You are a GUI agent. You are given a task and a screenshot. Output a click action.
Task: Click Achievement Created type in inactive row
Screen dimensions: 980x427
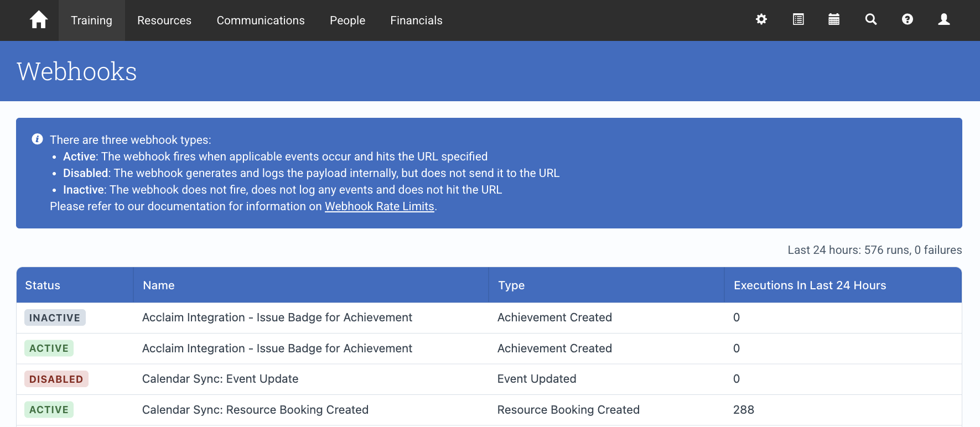tap(554, 317)
